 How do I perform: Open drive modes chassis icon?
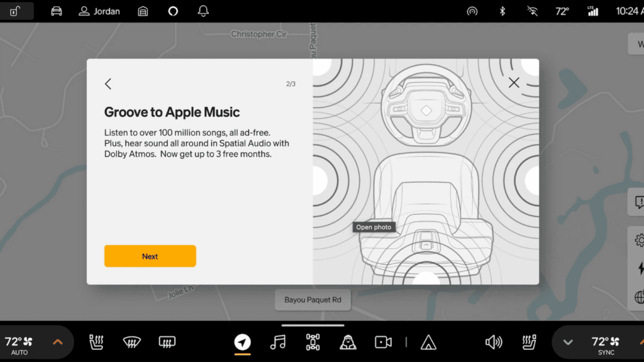pos(313,342)
